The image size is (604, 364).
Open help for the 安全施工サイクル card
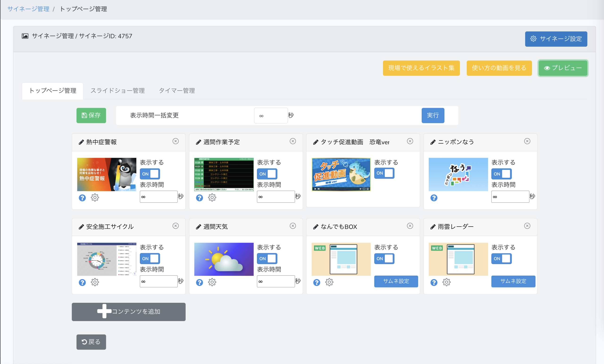pos(82,283)
